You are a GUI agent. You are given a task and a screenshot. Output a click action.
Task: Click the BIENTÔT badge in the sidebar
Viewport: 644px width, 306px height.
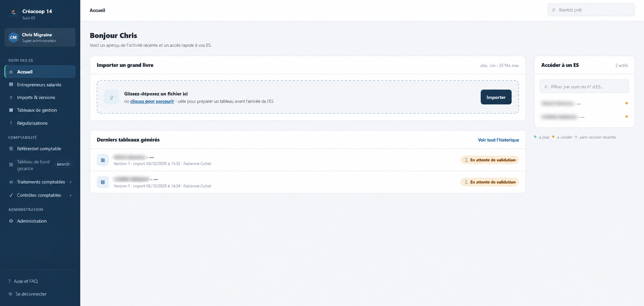point(63,164)
